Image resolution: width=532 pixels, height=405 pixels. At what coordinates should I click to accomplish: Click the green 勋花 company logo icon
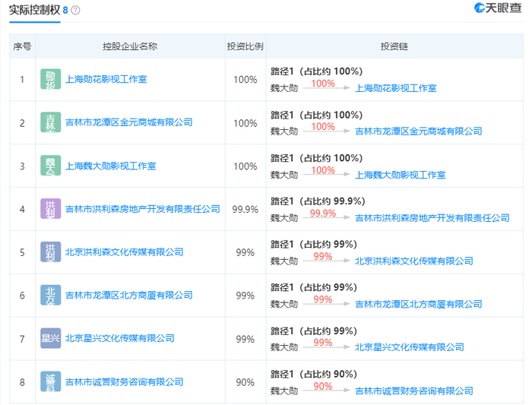(51, 79)
